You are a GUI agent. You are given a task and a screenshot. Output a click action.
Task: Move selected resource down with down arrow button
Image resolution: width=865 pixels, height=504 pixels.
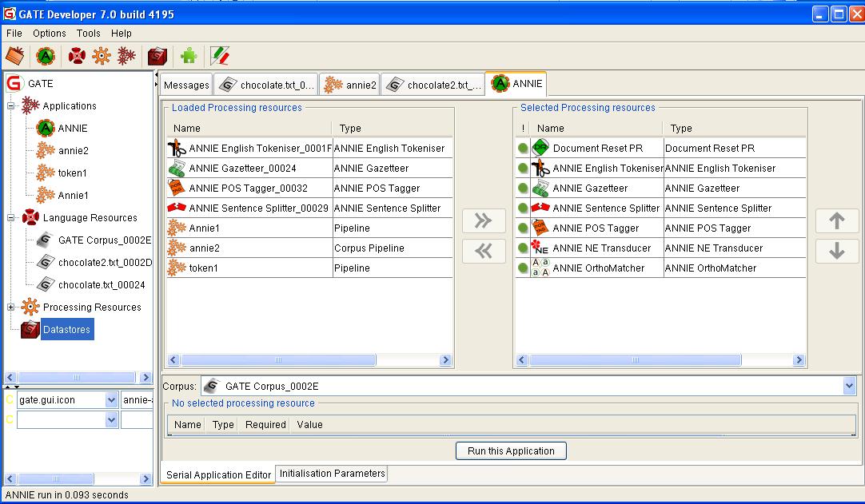837,251
